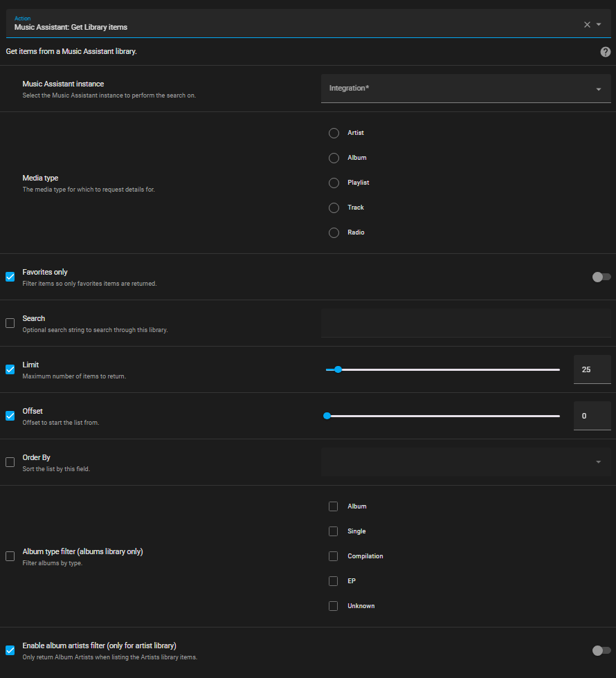Turn on the Favorites only toggle switch
Image resolution: width=616 pixels, height=678 pixels.
pyautogui.click(x=601, y=277)
